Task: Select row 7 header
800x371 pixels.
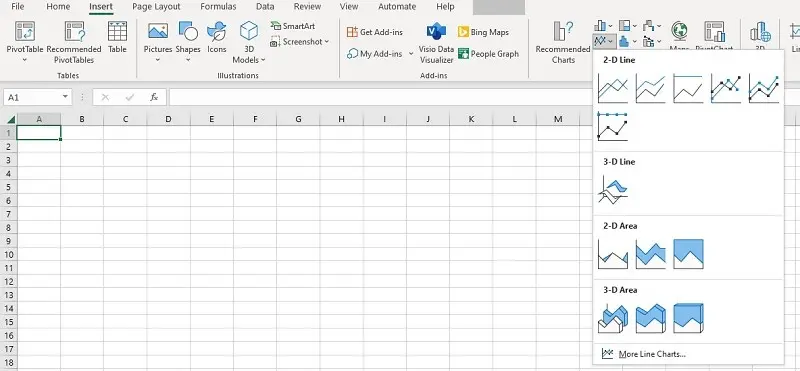Action: coord(8,214)
